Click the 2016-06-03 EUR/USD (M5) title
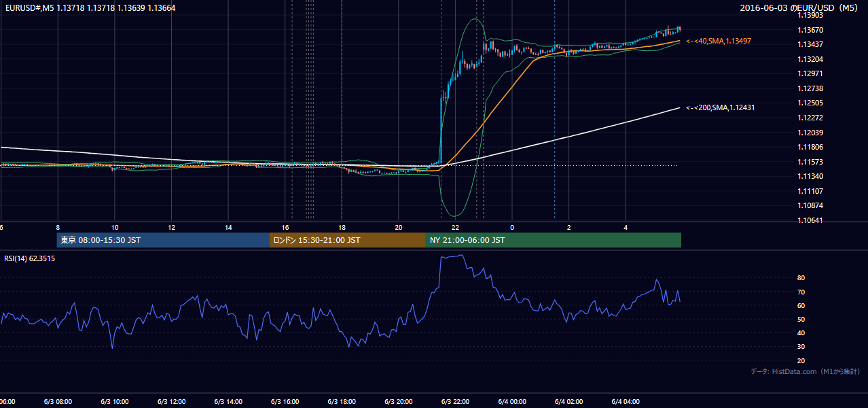868x408 pixels. coord(800,7)
